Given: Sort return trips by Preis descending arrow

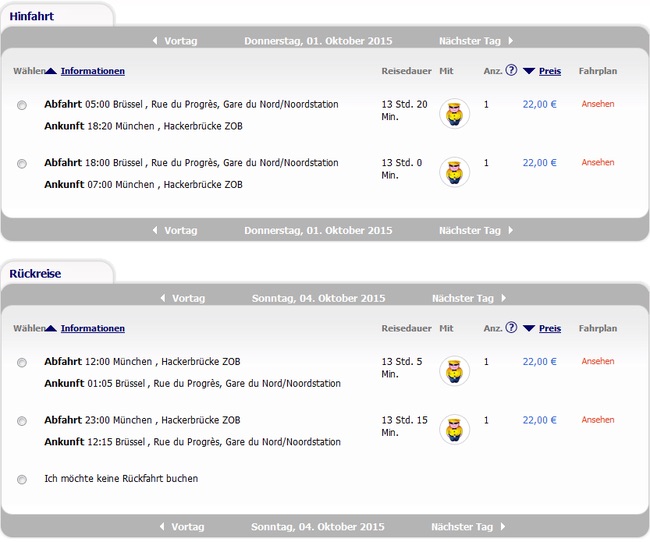Looking at the screenshot, I should [529, 328].
